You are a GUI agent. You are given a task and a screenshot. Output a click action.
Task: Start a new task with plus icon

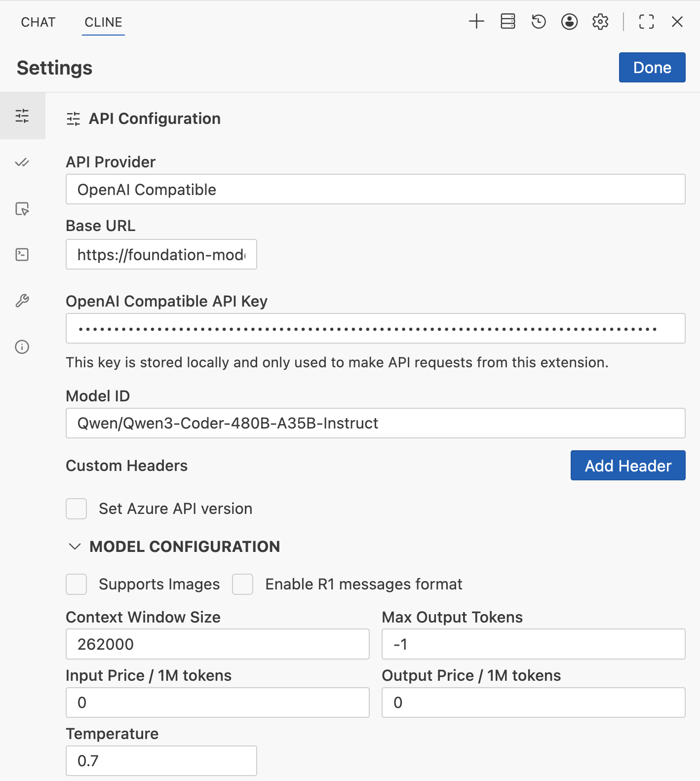(x=476, y=22)
